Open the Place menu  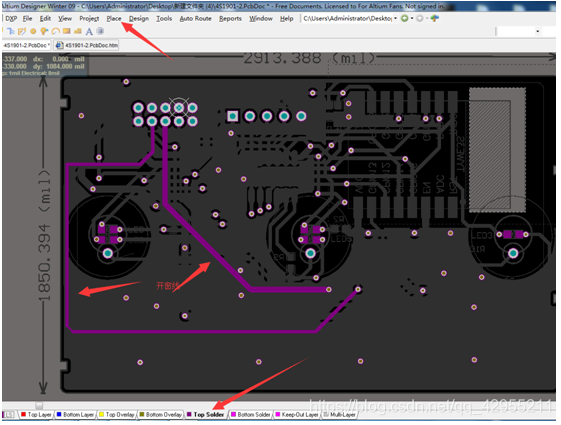[114, 19]
